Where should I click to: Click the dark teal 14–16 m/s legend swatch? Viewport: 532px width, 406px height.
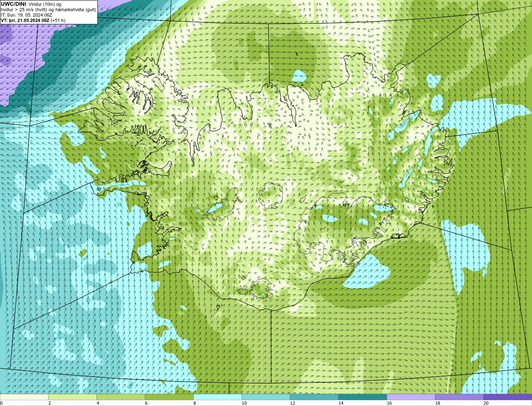click(362, 397)
